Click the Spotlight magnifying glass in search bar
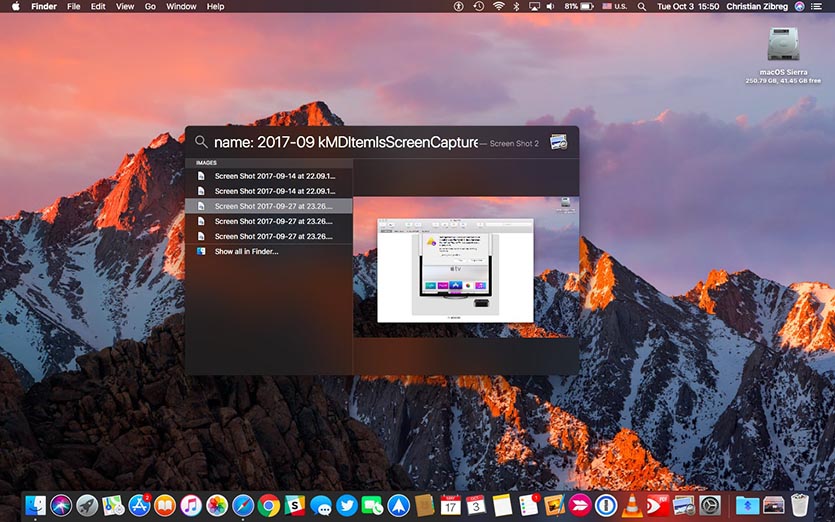 coord(201,142)
